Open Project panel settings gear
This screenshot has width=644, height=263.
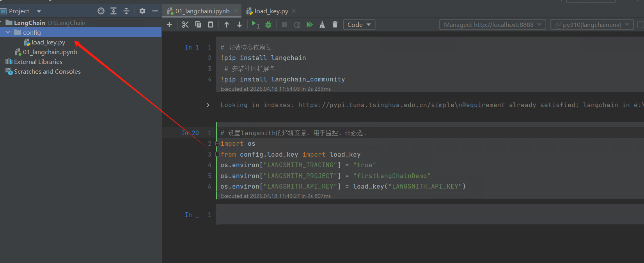[142, 11]
